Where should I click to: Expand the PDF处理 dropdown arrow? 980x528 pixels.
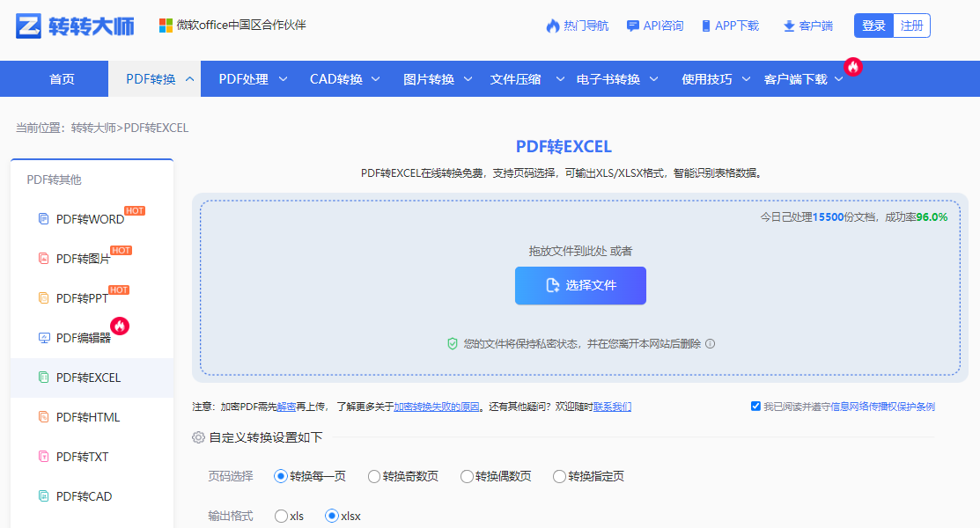pos(284,79)
